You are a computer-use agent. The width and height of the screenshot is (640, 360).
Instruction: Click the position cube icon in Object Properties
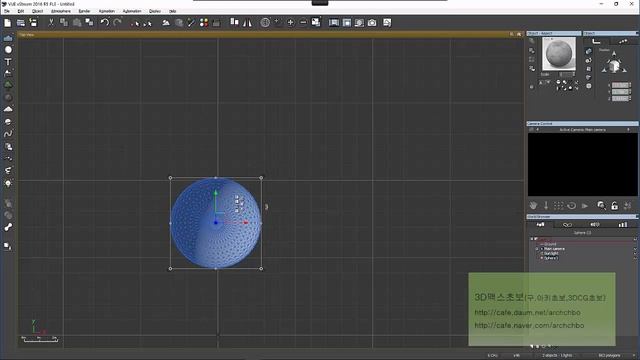point(614,65)
